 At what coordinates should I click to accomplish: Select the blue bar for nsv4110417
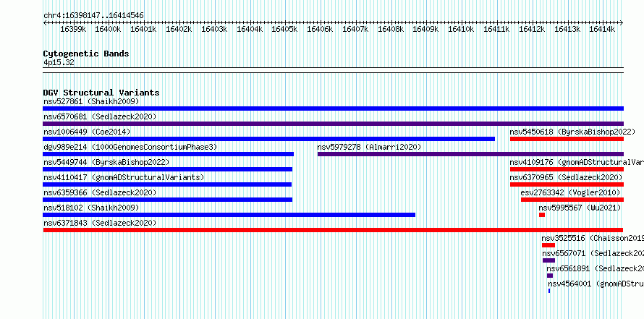tap(167, 184)
